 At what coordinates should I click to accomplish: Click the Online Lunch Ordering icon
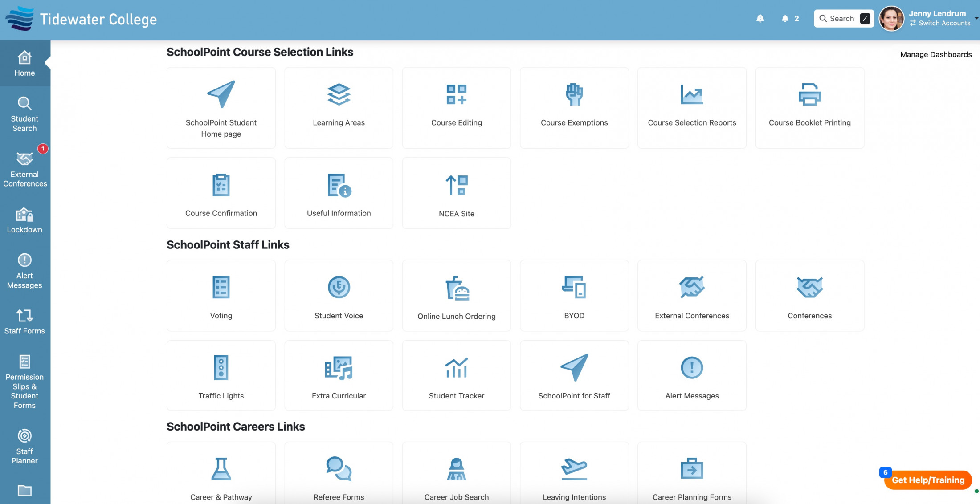[x=456, y=287]
